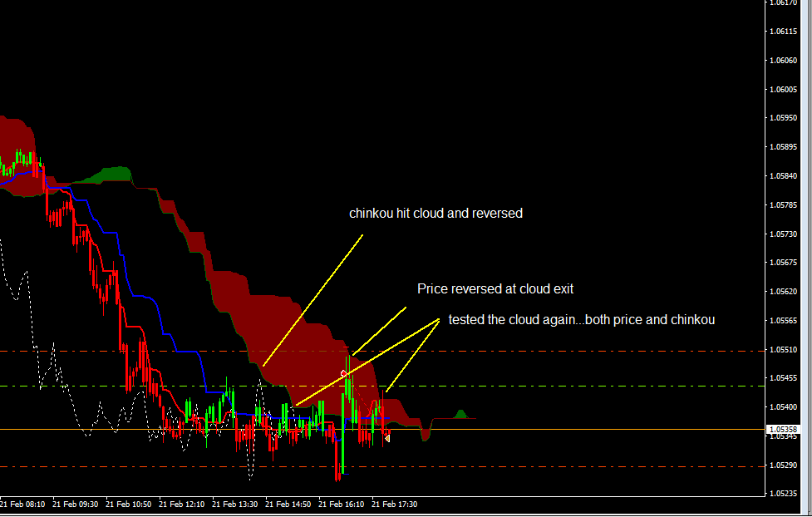Image resolution: width=812 pixels, height=517 pixels.
Task: Click the 1.05235 price axis label
Action: [x=783, y=493]
